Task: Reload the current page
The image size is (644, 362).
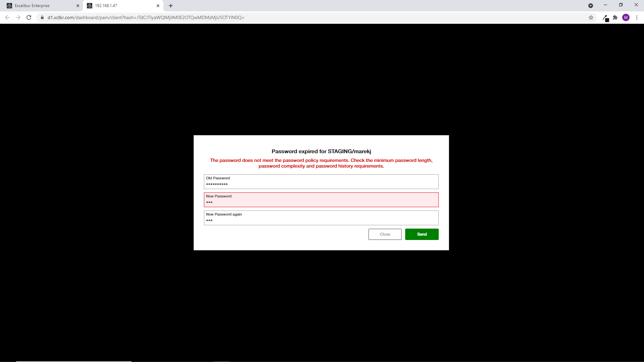Action: point(29,17)
